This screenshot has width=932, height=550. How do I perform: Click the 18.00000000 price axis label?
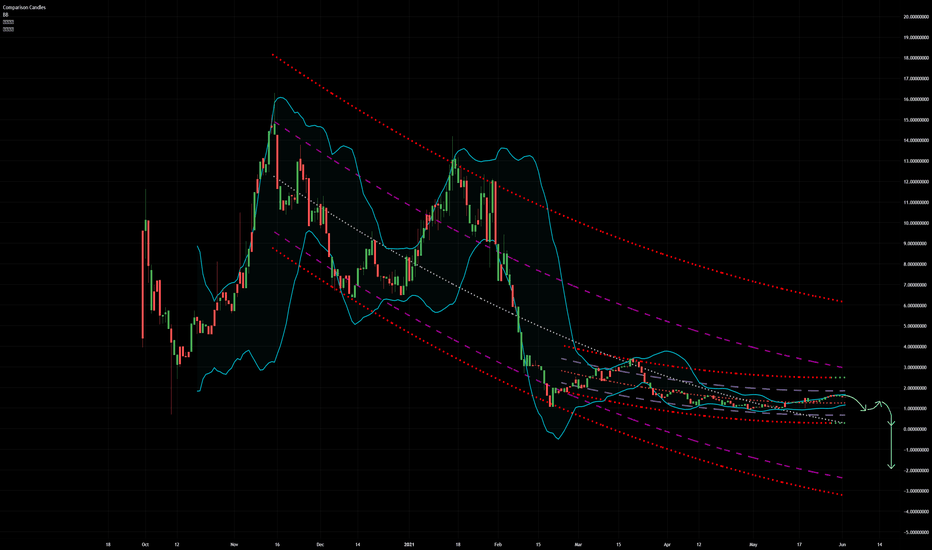coord(915,58)
